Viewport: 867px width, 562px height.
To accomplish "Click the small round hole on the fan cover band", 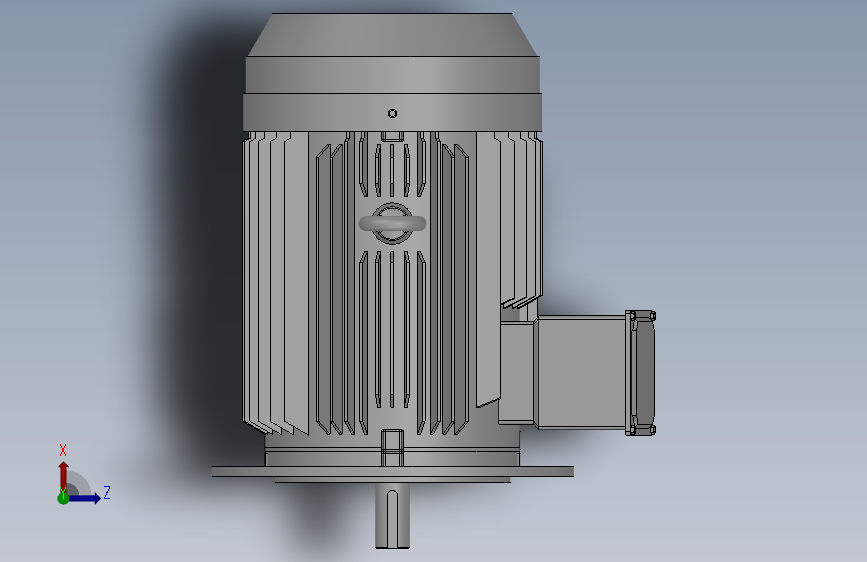I will 393,113.
